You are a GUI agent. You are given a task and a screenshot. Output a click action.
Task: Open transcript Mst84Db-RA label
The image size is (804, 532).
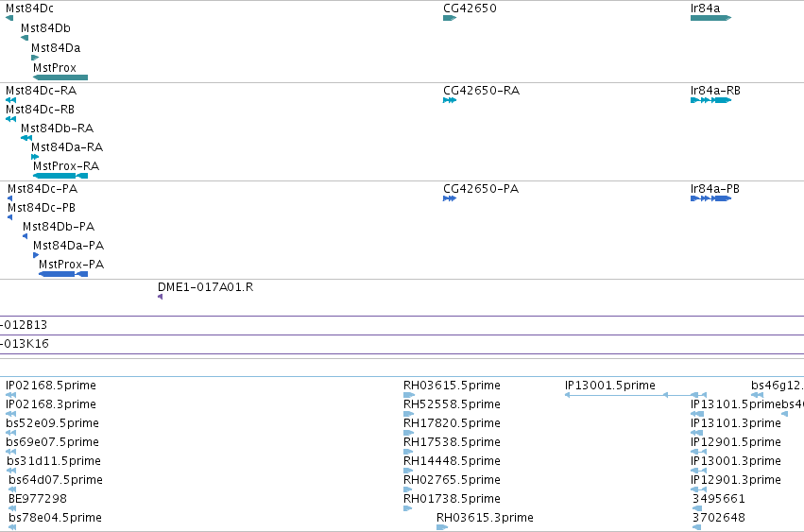click(58, 129)
